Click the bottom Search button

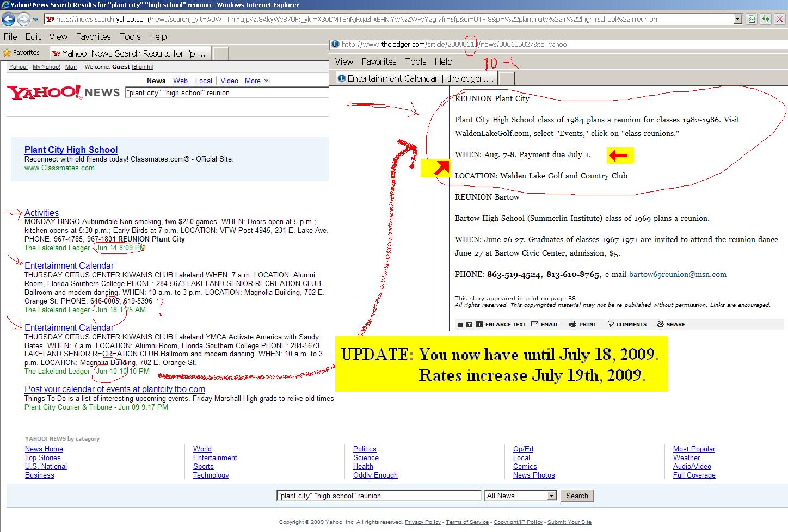tap(577, 496)
